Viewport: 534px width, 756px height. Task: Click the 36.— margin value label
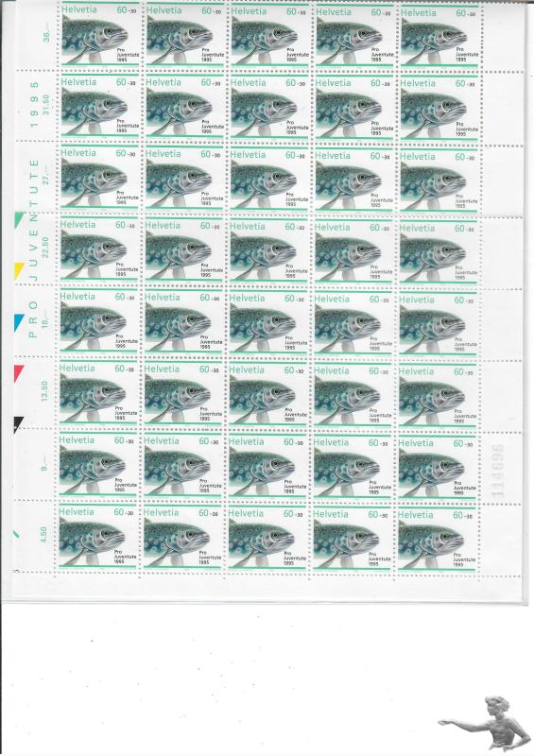[46, 36]
